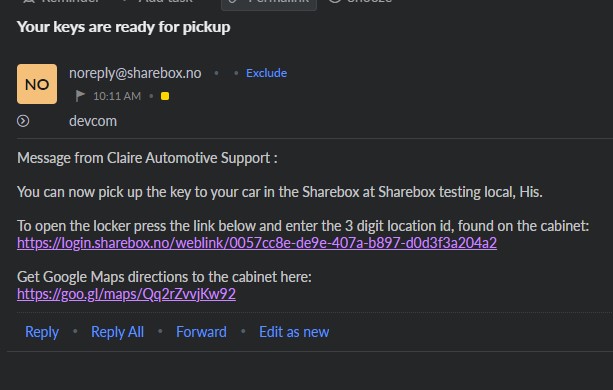Click the Permalink button in the top toolbar
613x390 pixels.
[x=269, y=3]
